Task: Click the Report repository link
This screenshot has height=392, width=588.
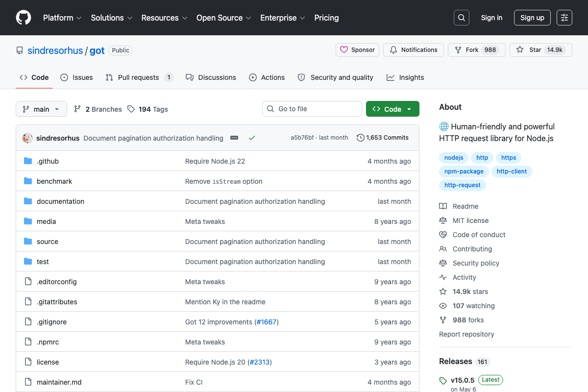Action: (466, 334)
